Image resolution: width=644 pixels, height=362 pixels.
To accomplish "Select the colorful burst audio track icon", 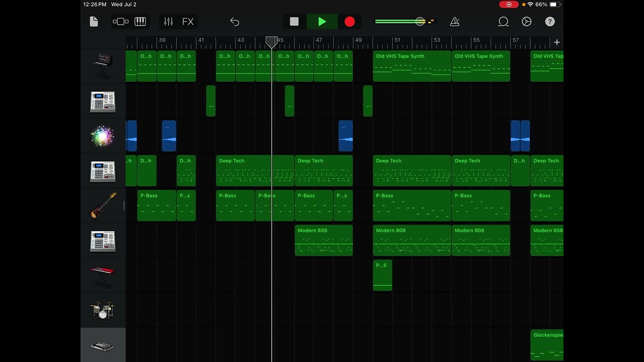I will click(103, 136).
